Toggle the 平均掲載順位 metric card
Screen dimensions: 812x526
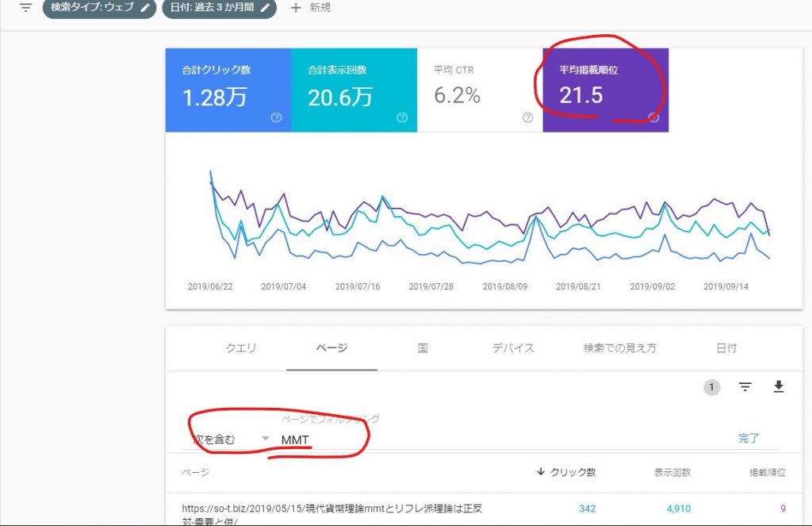[606, 90]
